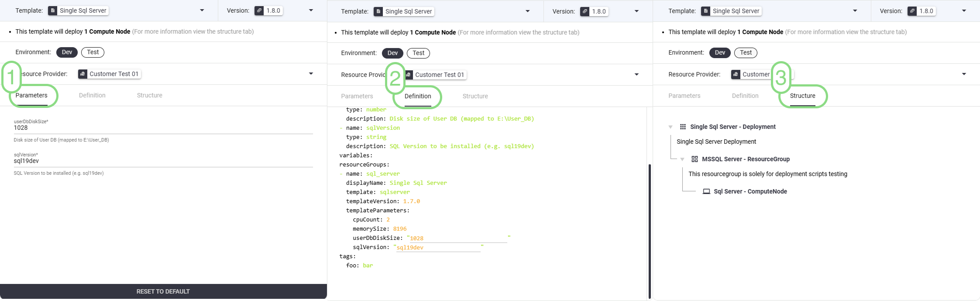The width and height of the screenshot is (980, 301).
Task: Click Customer Test 01 provider icon in left panel
Action: [x=83, y=74]
